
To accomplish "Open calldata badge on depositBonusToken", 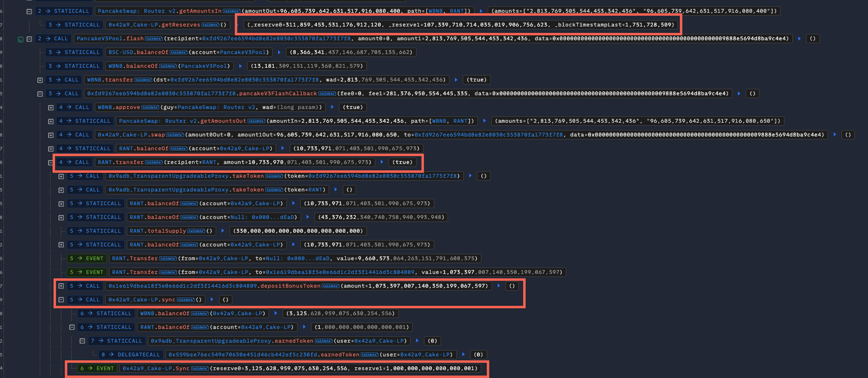I will (x=330, y=286).
